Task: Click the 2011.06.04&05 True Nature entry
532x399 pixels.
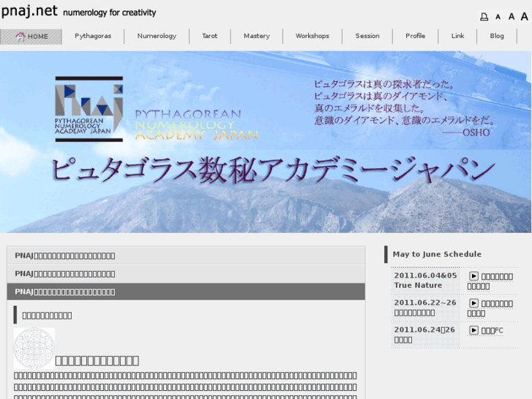Action: (425, 280)
